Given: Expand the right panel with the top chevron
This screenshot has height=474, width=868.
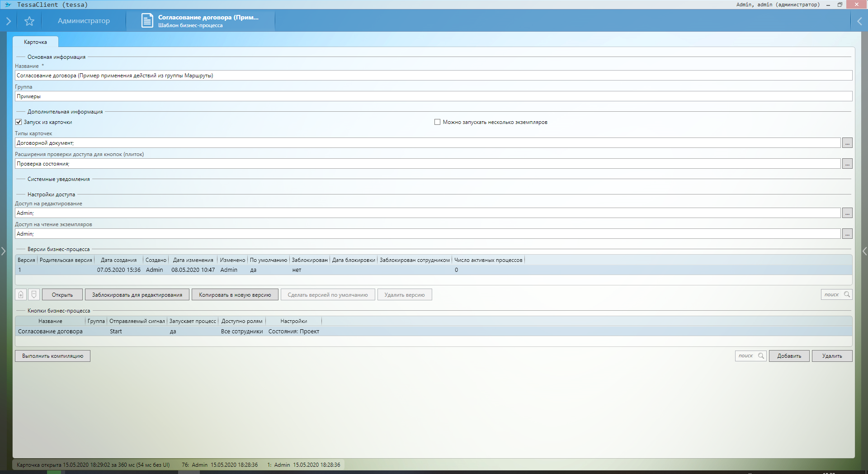Looking at the screenshot, I should click(x=859, y=21).
